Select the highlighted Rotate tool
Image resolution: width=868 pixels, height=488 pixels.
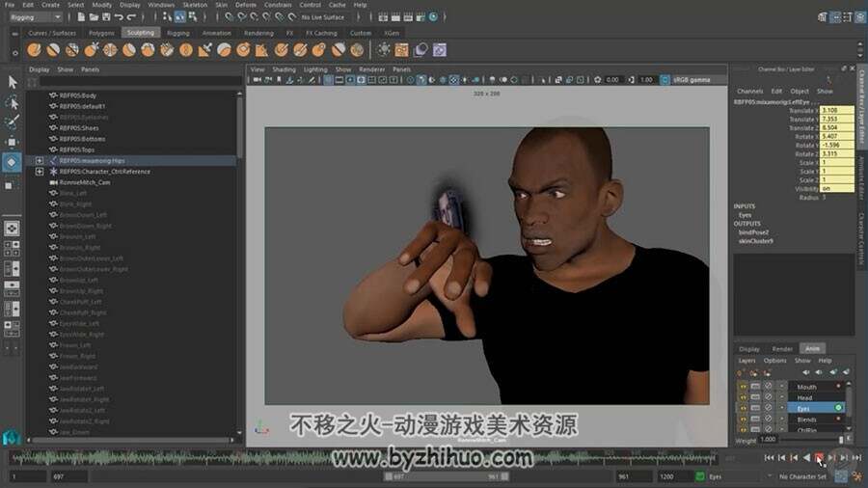(x=13, y=162)
